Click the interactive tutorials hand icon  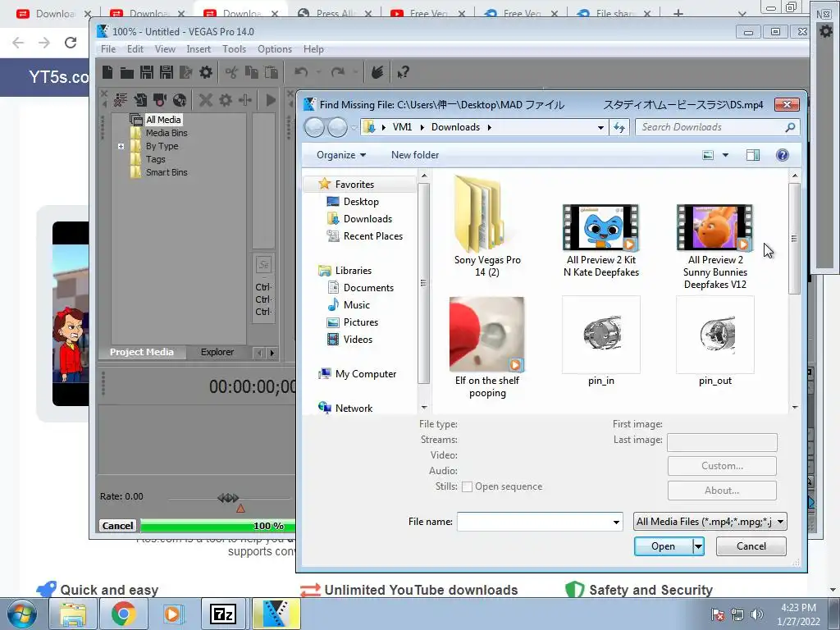[377, 72]
